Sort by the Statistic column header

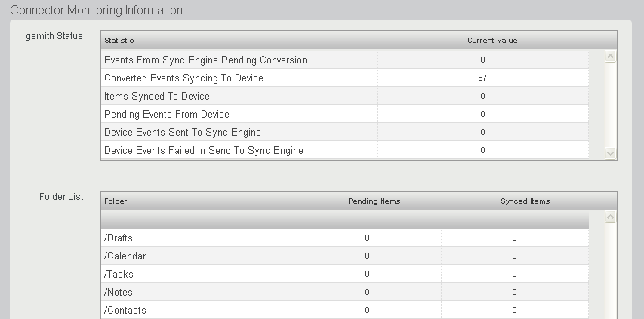[x=119, y=40]
